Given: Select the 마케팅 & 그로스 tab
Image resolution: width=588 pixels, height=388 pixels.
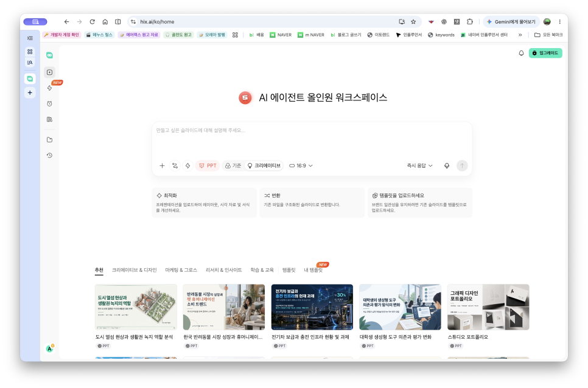Looking at the screenshot, I should 181,270.
